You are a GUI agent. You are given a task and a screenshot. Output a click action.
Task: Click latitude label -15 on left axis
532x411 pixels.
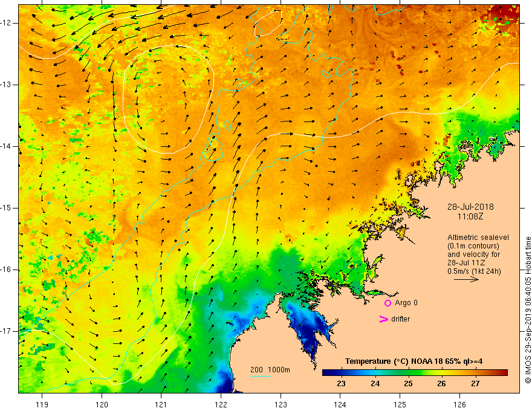point(6,208)
